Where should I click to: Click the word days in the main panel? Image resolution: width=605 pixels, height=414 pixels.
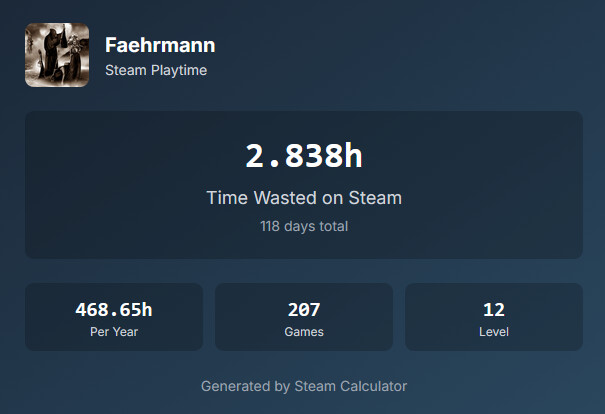tap(299, 226)
